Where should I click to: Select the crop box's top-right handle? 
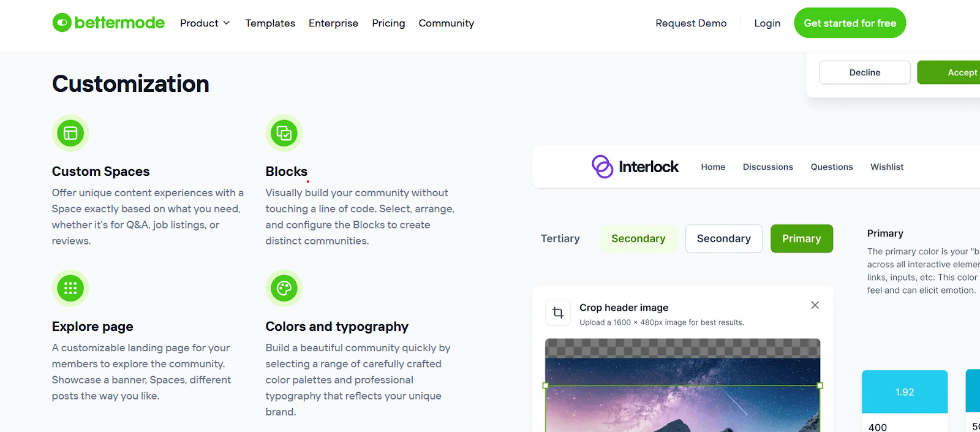[x=820, y=385]
